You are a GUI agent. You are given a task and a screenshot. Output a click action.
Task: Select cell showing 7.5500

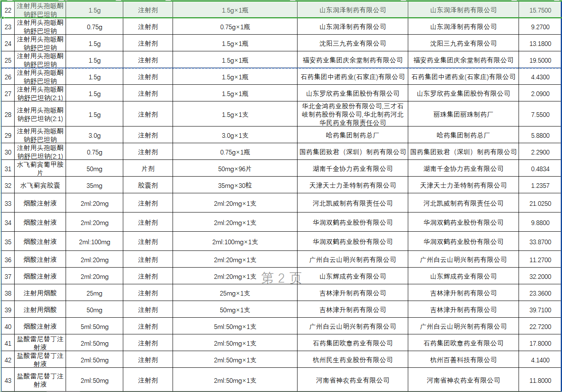point(540,114)
